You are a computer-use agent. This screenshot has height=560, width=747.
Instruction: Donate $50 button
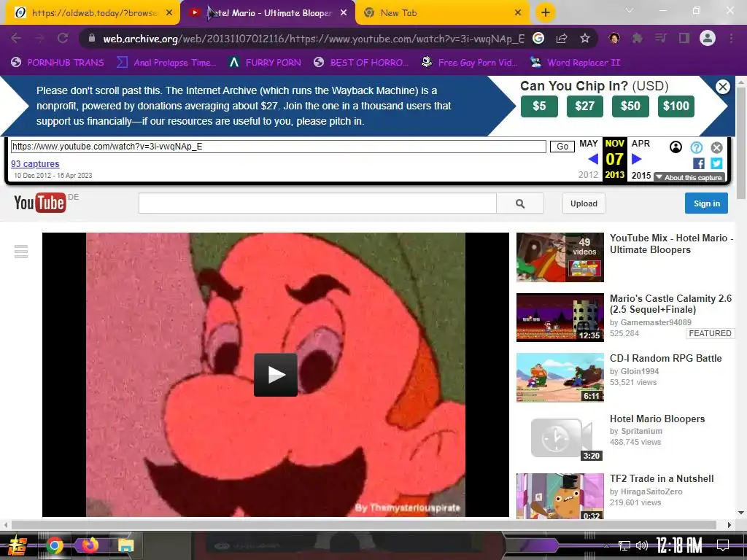tap(630, 106)
